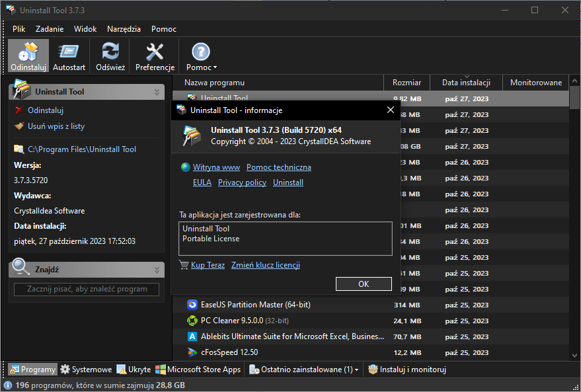Click the PC Cleaner program icon

192,321
